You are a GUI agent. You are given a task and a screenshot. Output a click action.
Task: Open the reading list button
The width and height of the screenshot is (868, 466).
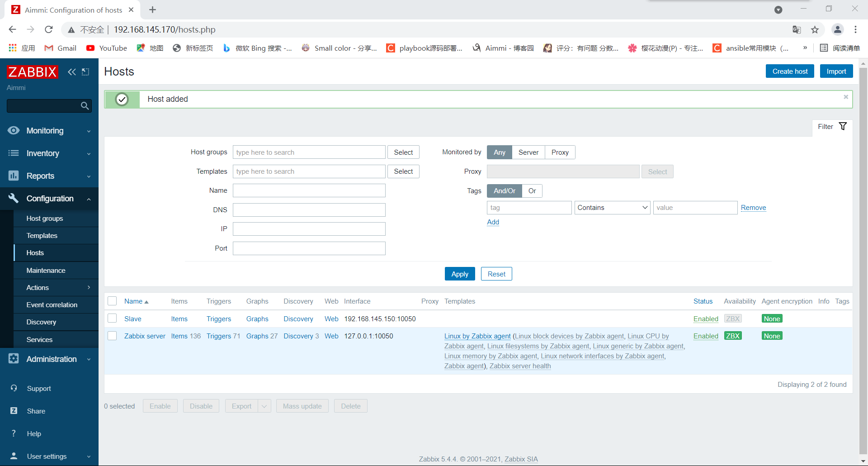pos(840,48)
